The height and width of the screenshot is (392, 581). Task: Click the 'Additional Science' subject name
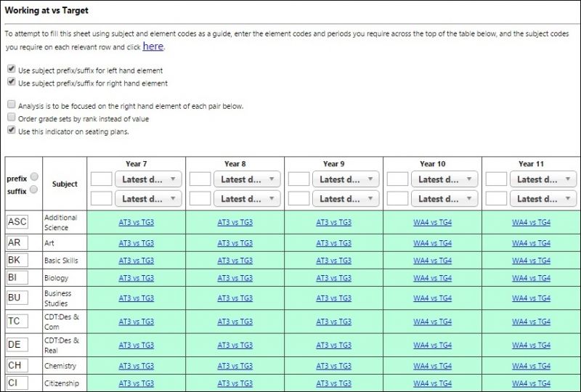[61, 222]
